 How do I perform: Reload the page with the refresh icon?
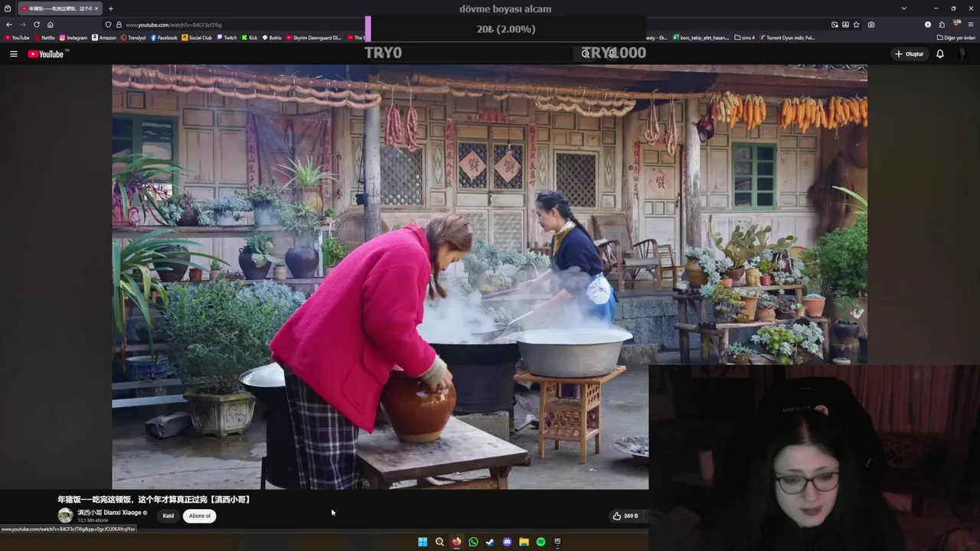pyautogui.click(x=36, y=24)
